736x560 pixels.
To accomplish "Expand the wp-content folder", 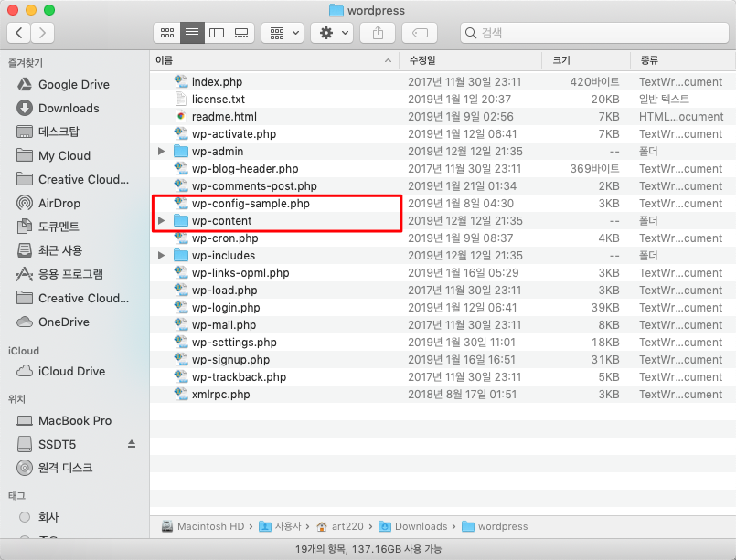I will pyautogui.click(x=162, y=221).
